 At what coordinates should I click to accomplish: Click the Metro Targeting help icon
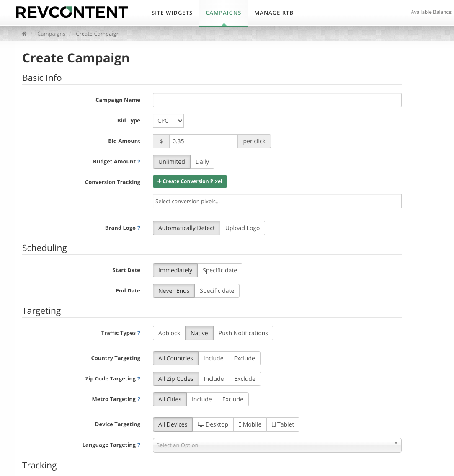pyautogui.click(x=139, y=399)
